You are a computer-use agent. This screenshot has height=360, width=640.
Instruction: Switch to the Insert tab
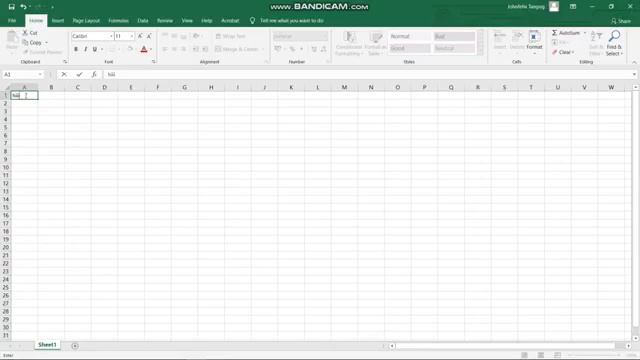click(x=58, y=20)
